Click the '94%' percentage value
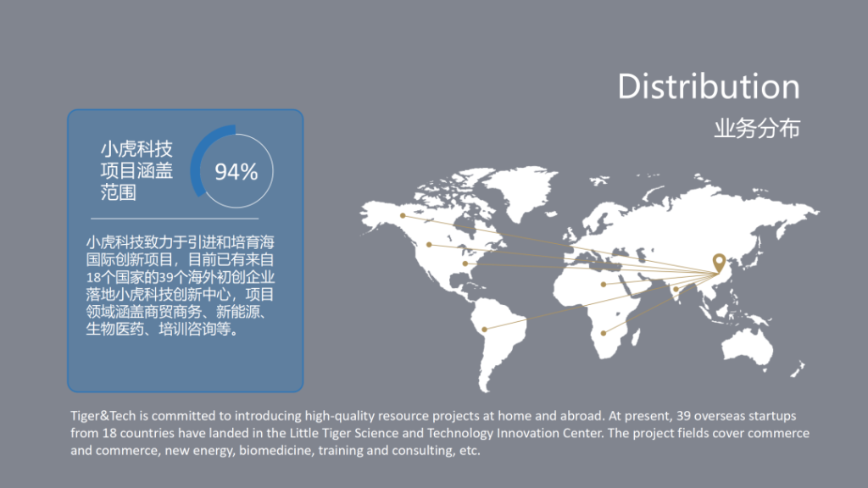This screenshot has height=488, width=868. 236,172
